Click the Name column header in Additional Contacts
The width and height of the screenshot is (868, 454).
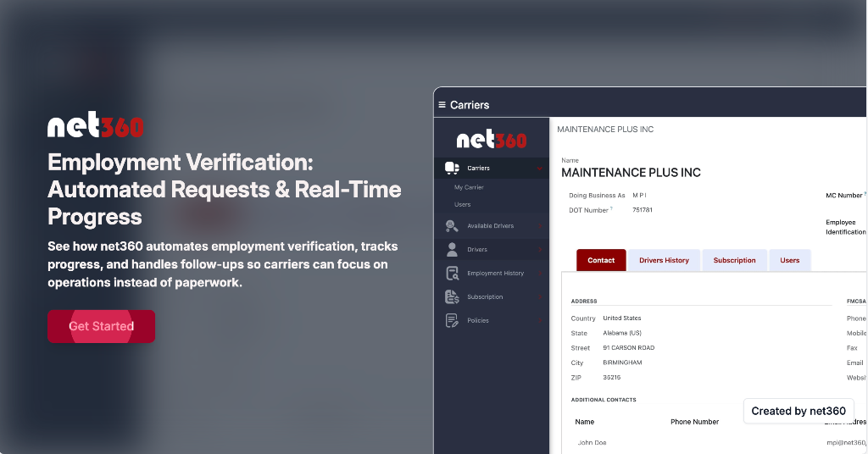(585, 422)
